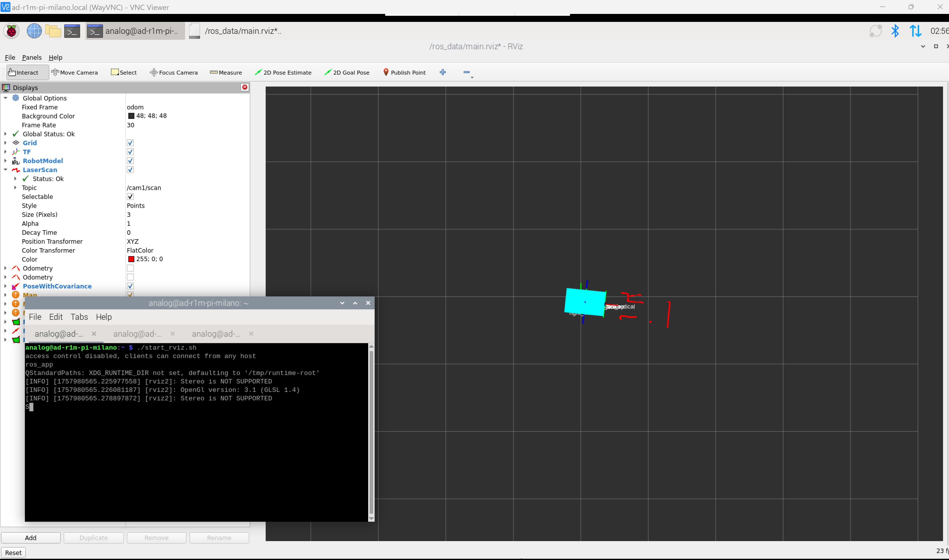Expand the LaserScan Topic property
Image resolution: width=949 pixels, height=560 pixels.
pyautogui.click(x=15, y=187)
